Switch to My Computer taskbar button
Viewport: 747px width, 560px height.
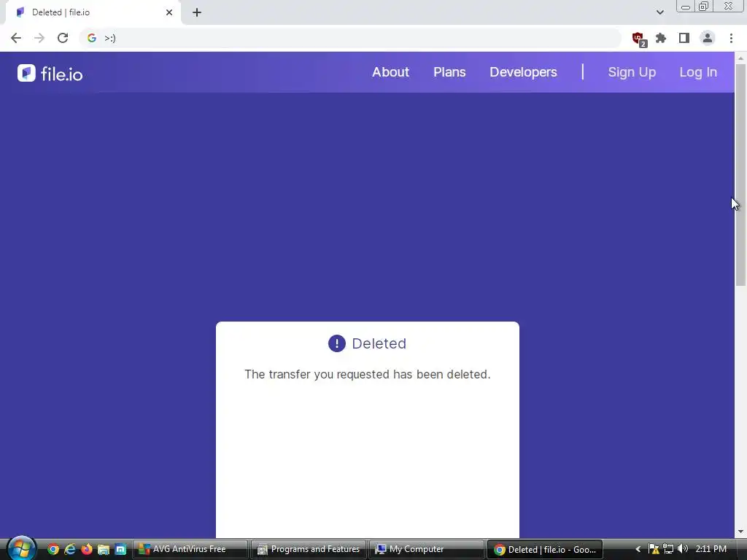click(x=426, y=549)
